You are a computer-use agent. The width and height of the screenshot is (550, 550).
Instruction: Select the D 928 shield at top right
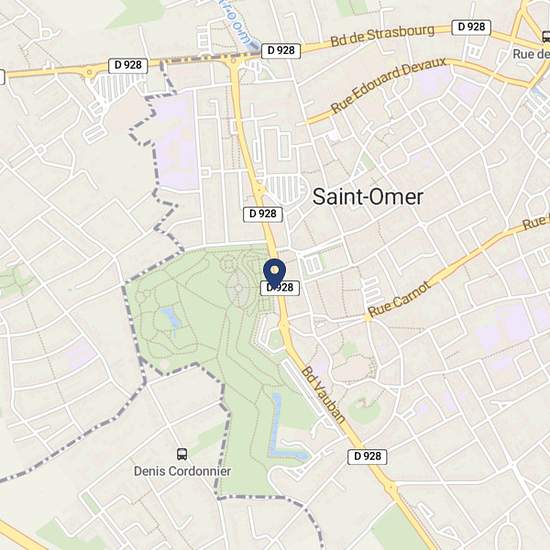click(471, 27)
